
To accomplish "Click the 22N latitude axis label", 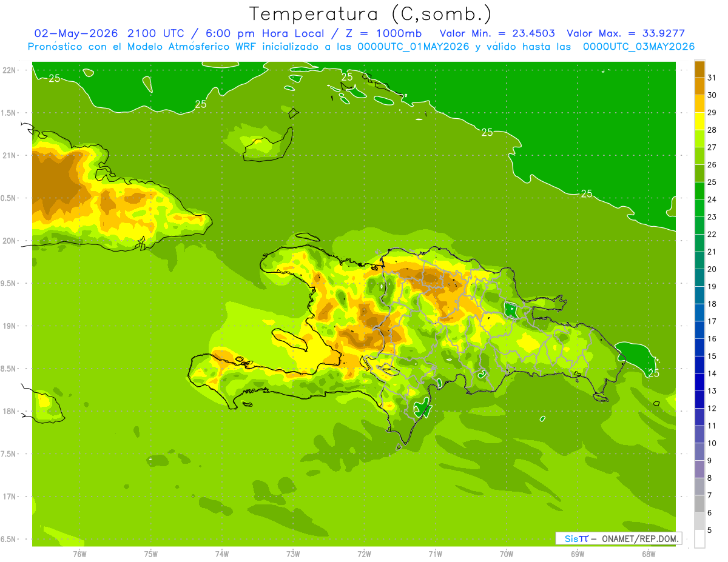I will [x=10, y=70].
